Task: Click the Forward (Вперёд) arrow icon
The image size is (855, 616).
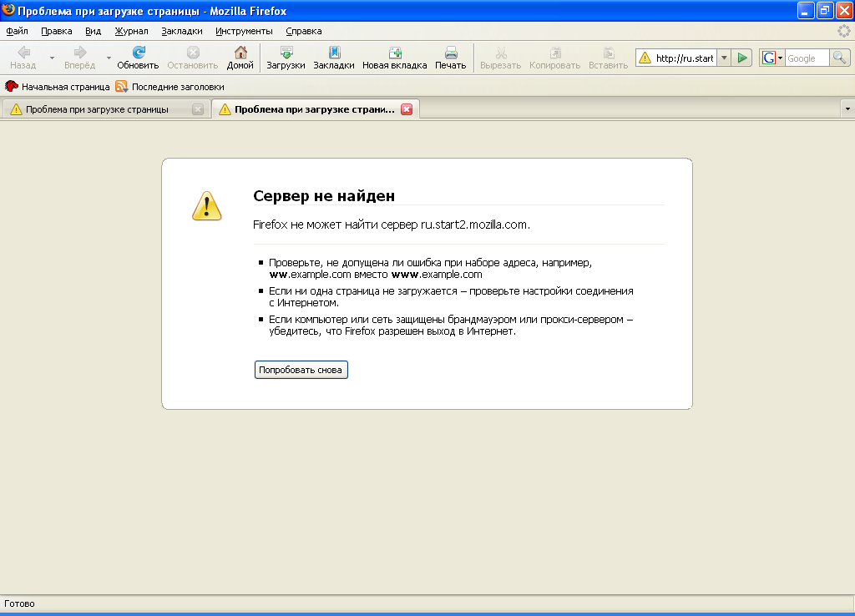Action: pyautogui.click(x=79, y=53)
